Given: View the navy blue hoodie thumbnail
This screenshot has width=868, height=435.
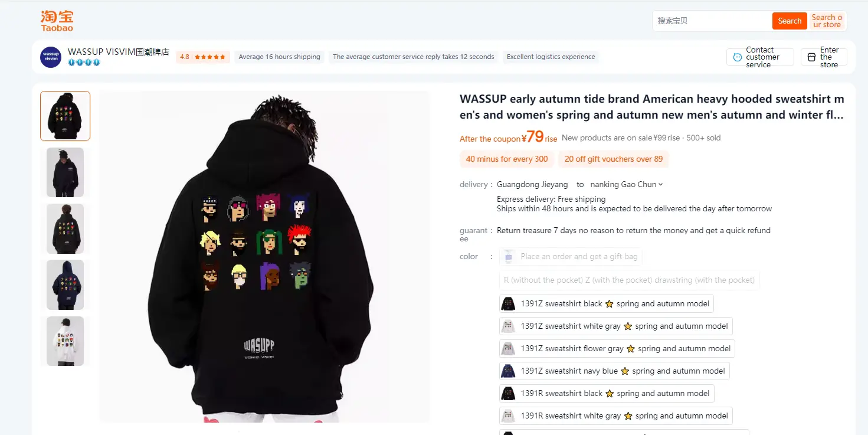Looking at the screenshot, I should pos(65,285).
